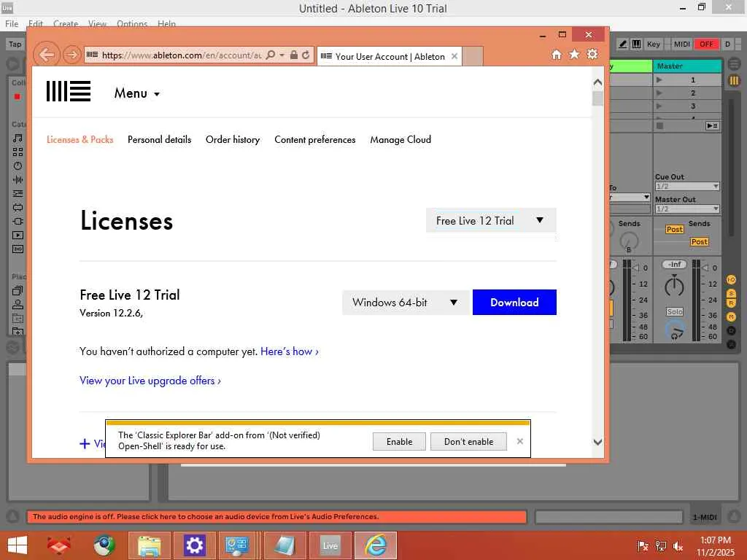The height and width of the screenshot is (560, 747).
Task: Click the red collection color tag in Live
Action: (x=18, y=97)
